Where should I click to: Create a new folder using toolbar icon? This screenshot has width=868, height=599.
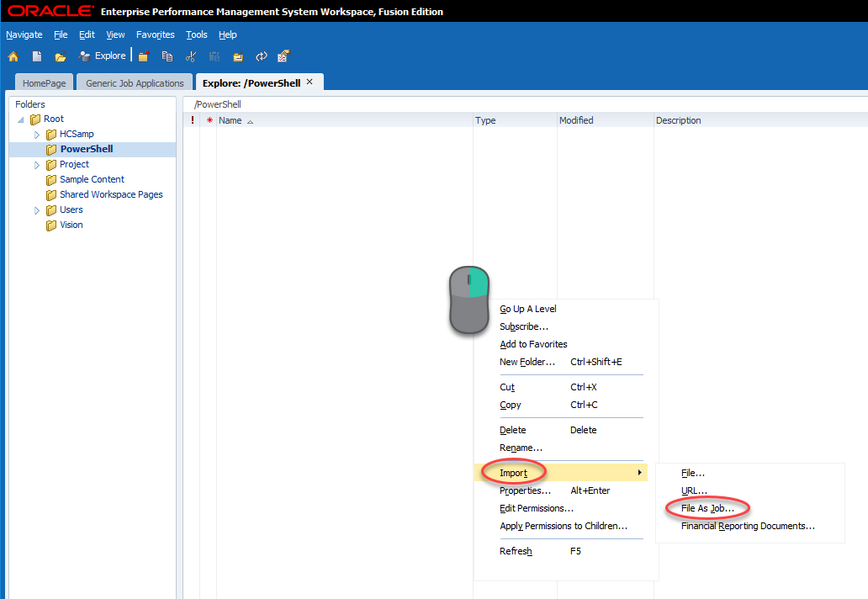click(144, 56)
